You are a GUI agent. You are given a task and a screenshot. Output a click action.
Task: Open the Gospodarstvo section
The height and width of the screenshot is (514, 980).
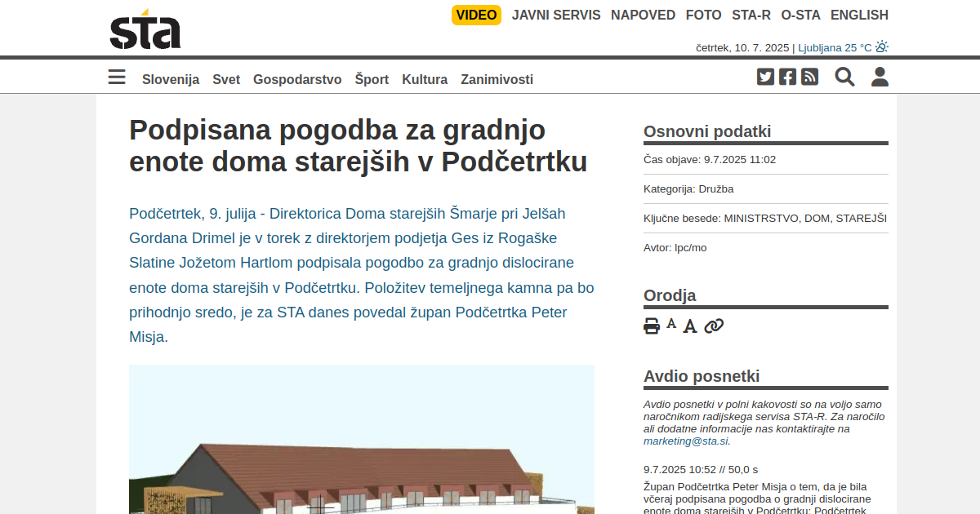[297, 79]
